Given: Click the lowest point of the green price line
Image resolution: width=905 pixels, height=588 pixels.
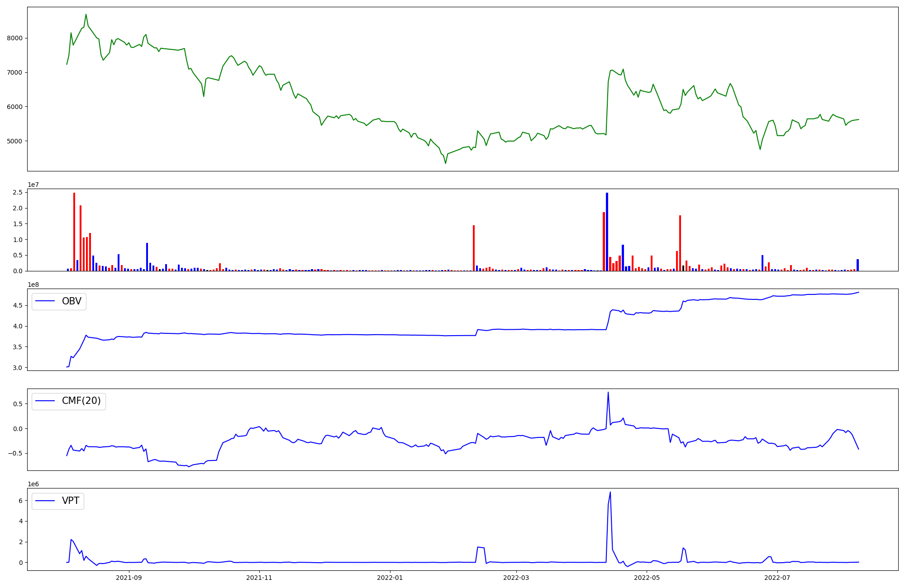Looking at the screenshot, I should pyautogui.click(x=445, y=163).
